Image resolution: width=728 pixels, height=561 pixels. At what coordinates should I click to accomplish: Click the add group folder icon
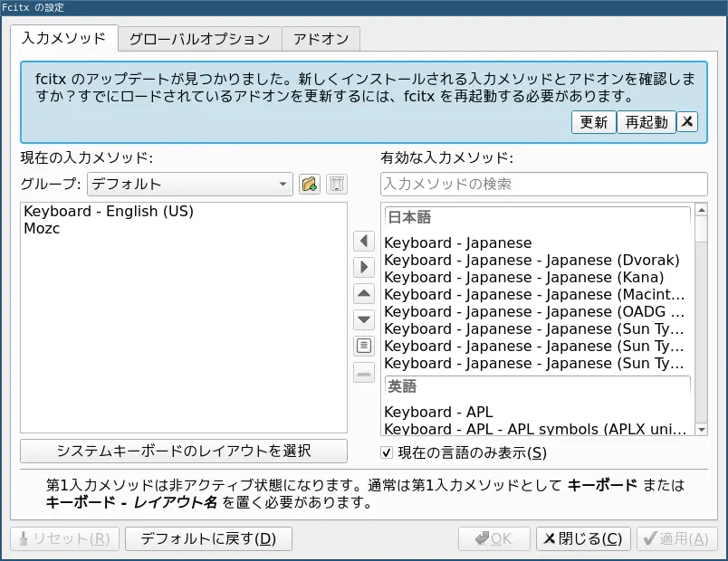tap(310, 185)
